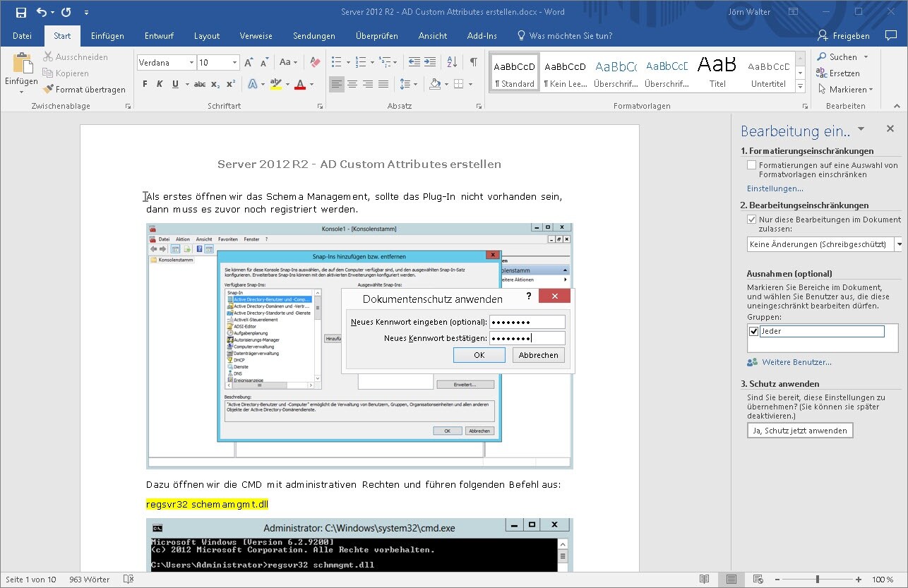The image size is (908, 588).
Task: Open the font size dropdown
Action: 234,63
